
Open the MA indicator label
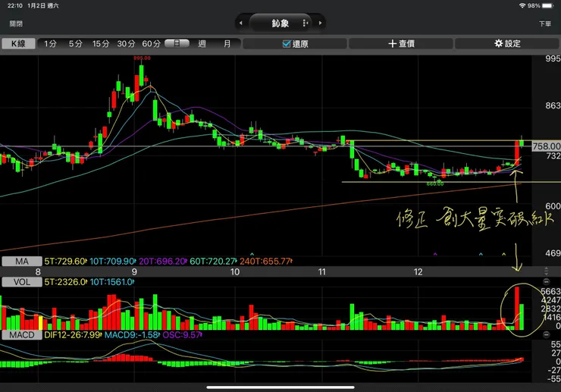pos(22,262)
